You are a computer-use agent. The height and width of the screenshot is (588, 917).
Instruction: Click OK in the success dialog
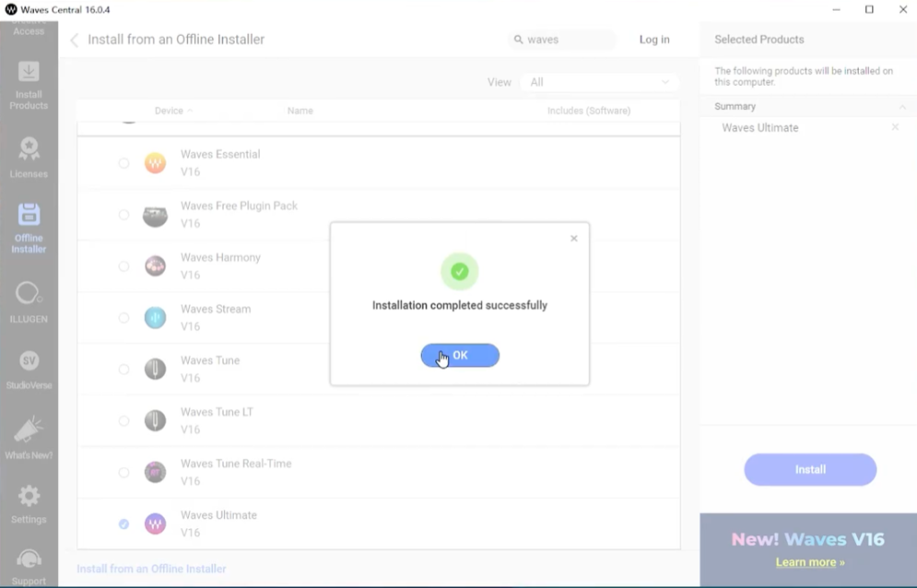[x=459, y=355]
